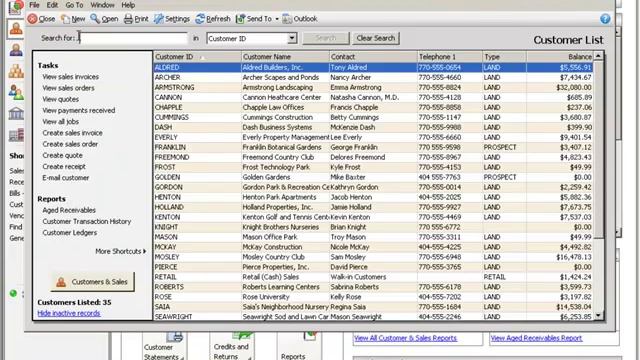Screen dimensions: 640x360
Task: Open the Window menu
Action: [x=102, y=5]
